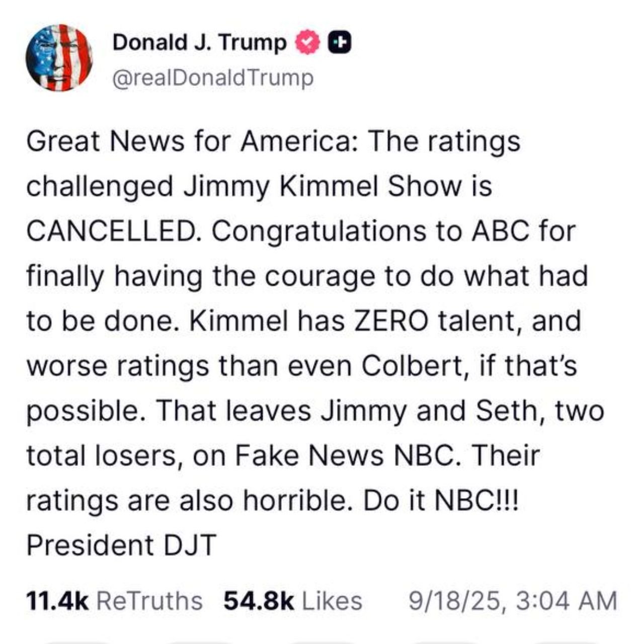Click the President DJT signature line
Viewport: 644px width, 644px height.
pos(121,545)
